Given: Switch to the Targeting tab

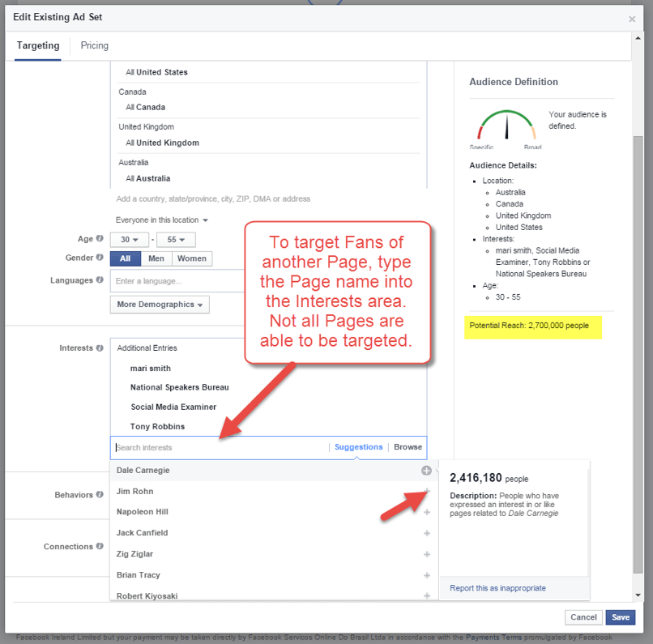Looking at the screenshot, I should coord(38,45).
